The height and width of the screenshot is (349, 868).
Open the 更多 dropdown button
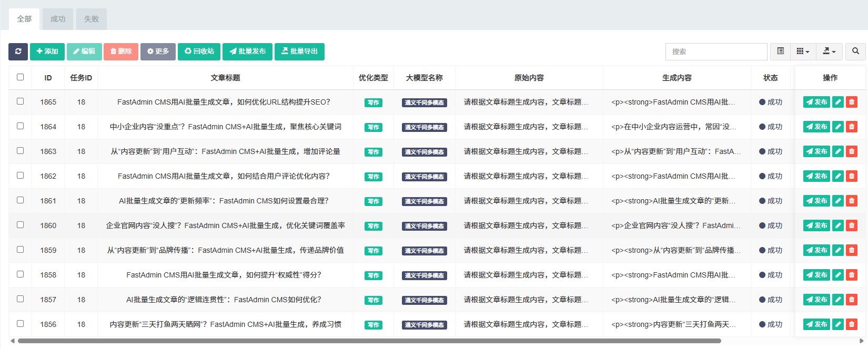pyautogui.click(x=158, y=52)
